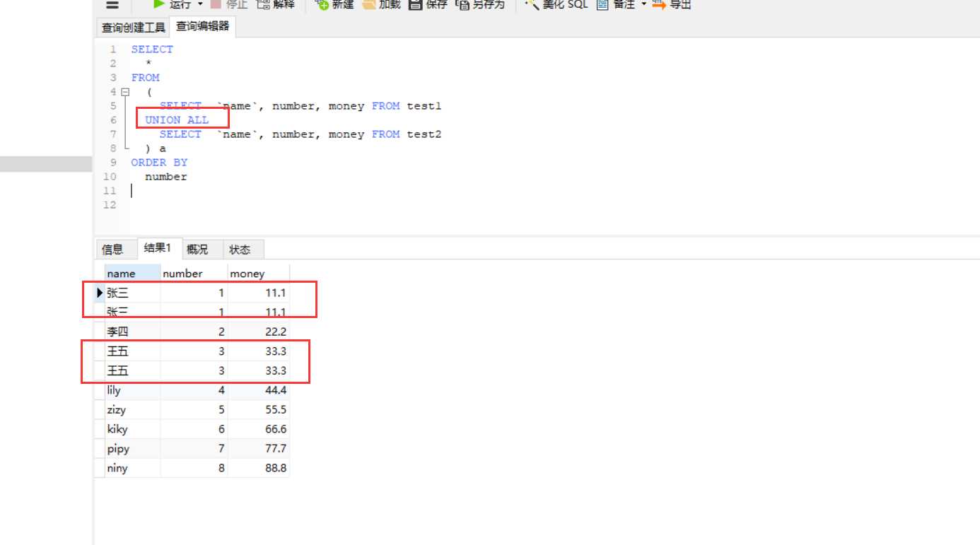This screenshot has height=545, width=980.
Task: Click number cell in lily row
Action: click(x=194, y=390)
